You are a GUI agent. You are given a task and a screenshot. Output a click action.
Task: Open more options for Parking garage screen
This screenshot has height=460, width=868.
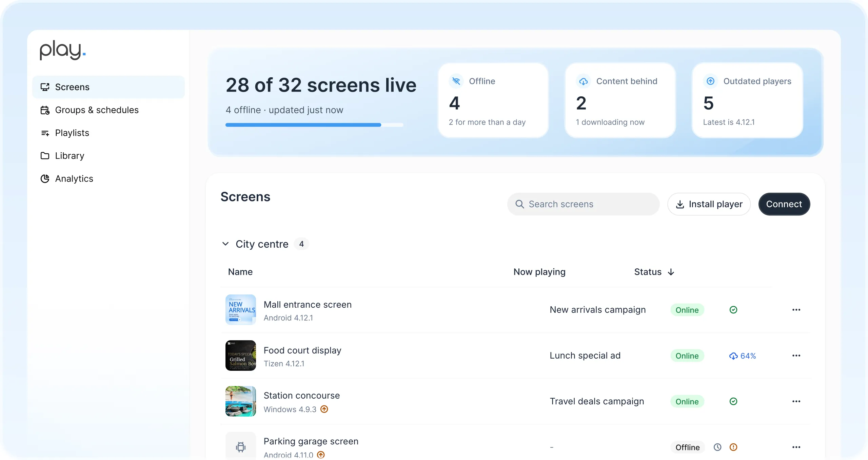pyautogui.click(x=796, y=447)
